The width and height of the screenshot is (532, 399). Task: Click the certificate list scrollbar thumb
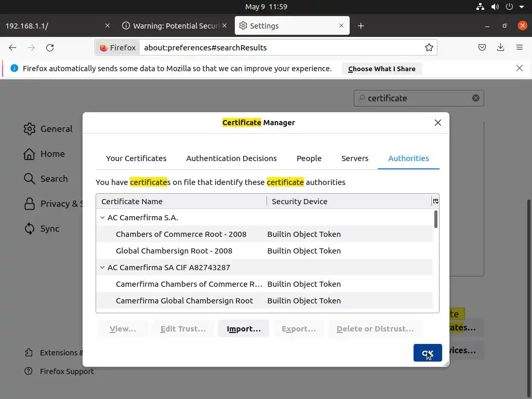436,219
